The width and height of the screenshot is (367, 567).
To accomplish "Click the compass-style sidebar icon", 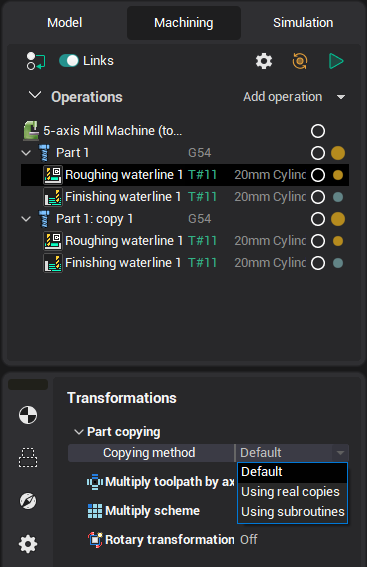I will pos(28,501).
